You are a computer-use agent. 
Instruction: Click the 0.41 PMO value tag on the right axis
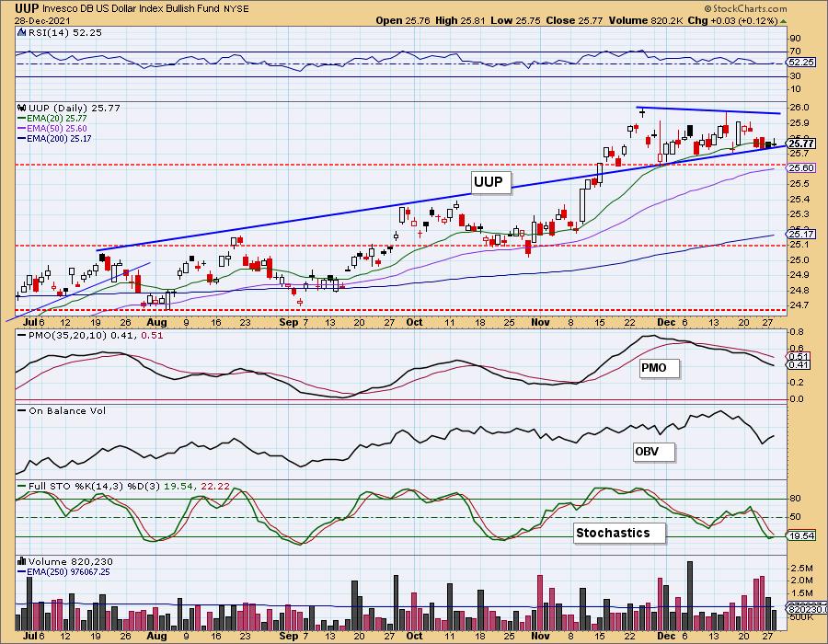tap(799, 364)
